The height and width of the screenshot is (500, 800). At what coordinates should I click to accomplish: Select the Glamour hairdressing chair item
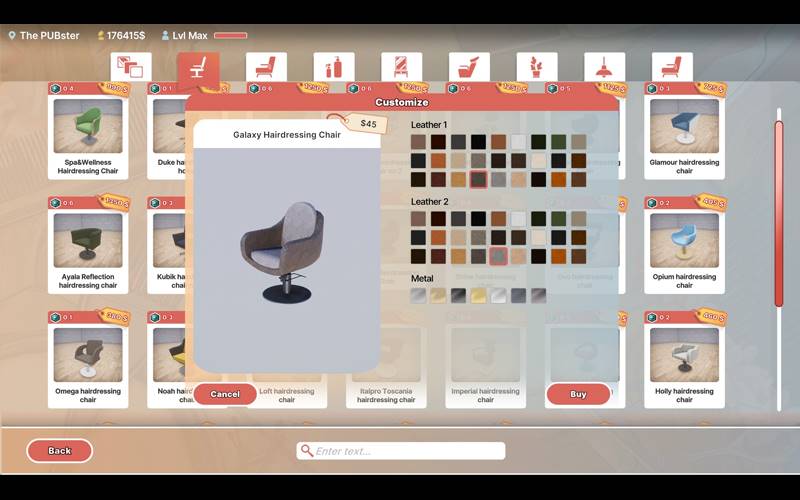point(684,135)
